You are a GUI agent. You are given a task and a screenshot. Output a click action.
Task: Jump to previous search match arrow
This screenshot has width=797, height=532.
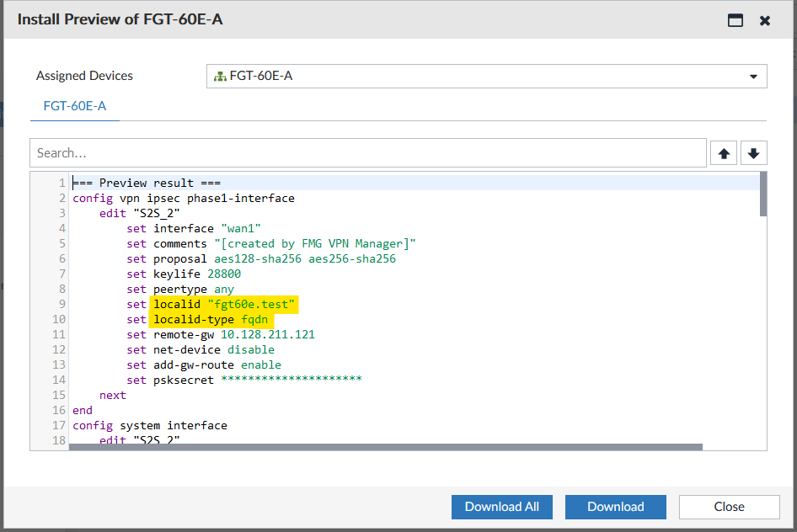pos(723,153)
